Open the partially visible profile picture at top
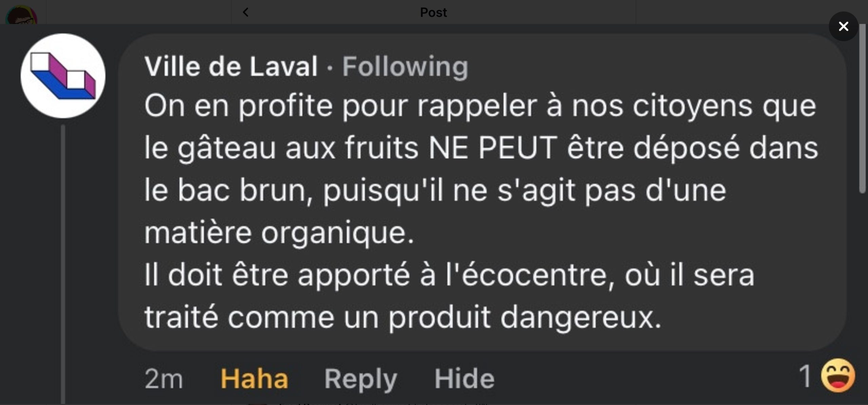Image resolution: width=868 pixels, height=405 pixels. [x=21, y=14]
